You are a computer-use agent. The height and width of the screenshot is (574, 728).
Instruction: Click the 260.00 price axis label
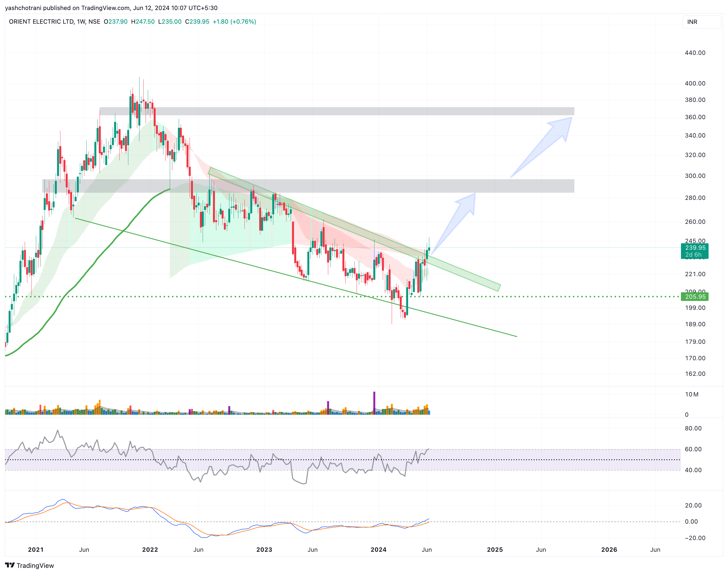point(695,222)
